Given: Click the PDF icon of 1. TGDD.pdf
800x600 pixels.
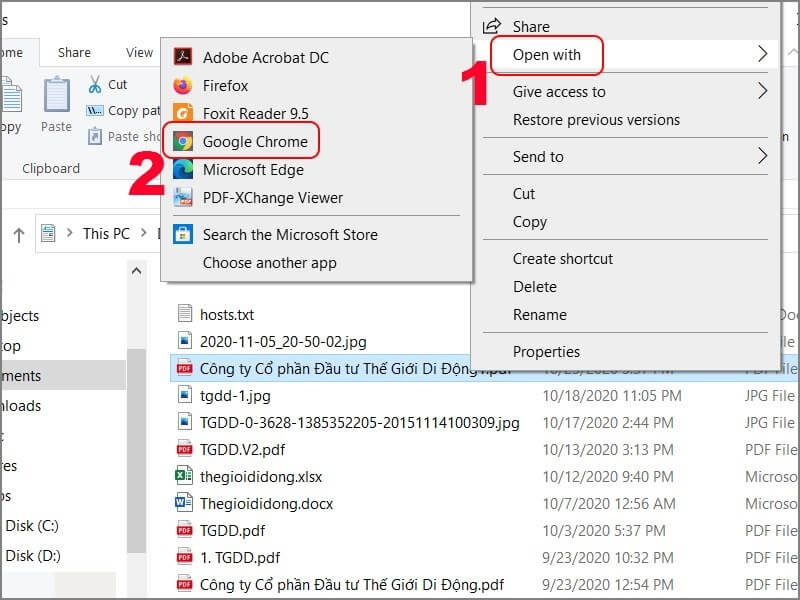Looking at the screenshot, I should click(184, 557).
